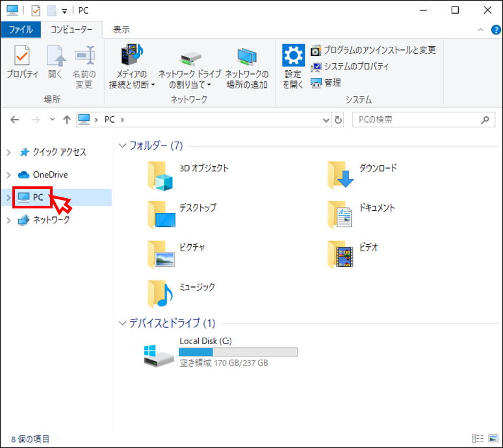Open システムのプロパティ
The width and height of the screenshot is (503, 448).
[350, 67]
